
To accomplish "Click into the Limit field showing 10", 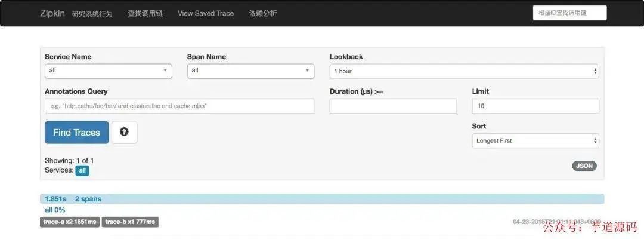I will click(535, 106).
